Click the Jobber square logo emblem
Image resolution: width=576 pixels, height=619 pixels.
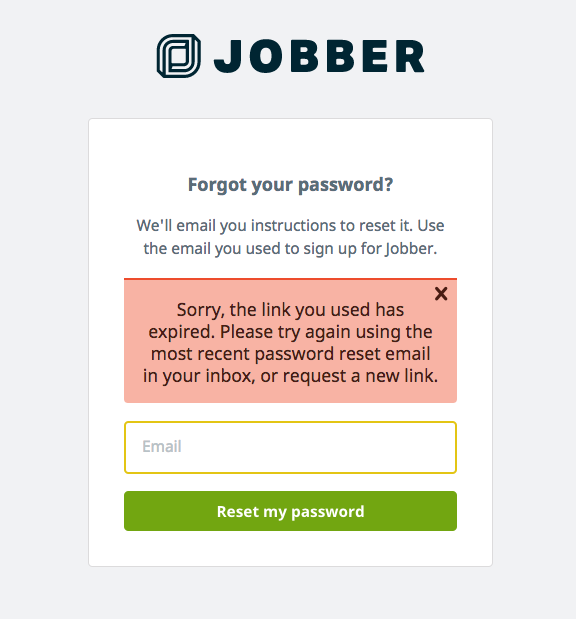[178, 56]
